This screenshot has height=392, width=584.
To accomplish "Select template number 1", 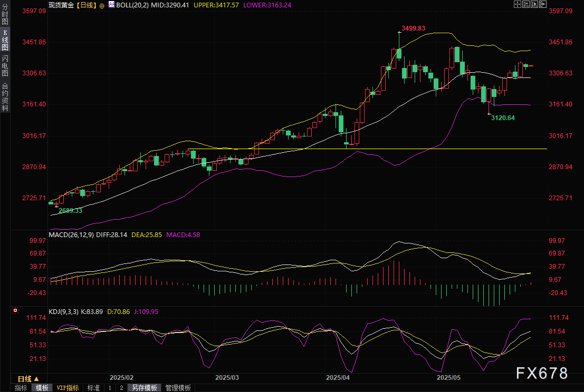I will pos(110,388).
